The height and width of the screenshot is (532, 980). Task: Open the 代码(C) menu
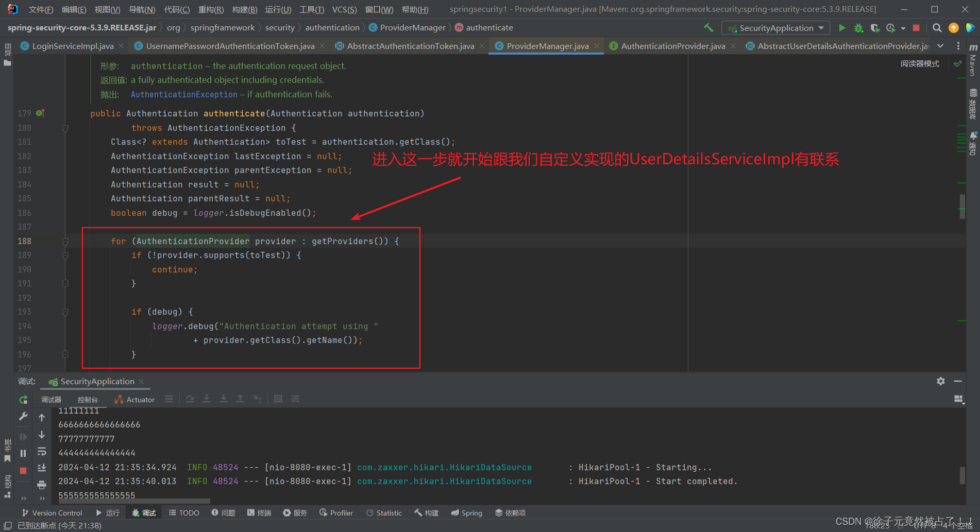pos(177,9)
